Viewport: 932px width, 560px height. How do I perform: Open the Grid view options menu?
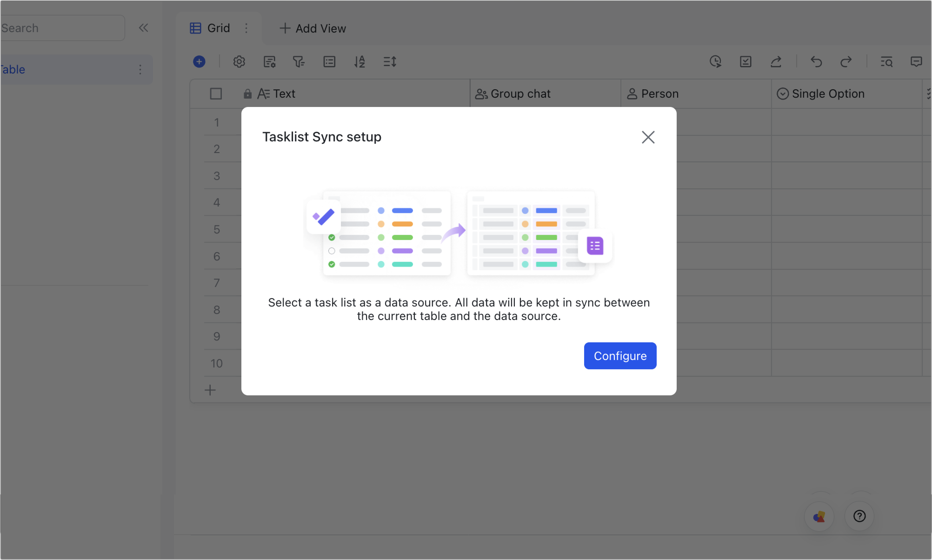[247, 28]
